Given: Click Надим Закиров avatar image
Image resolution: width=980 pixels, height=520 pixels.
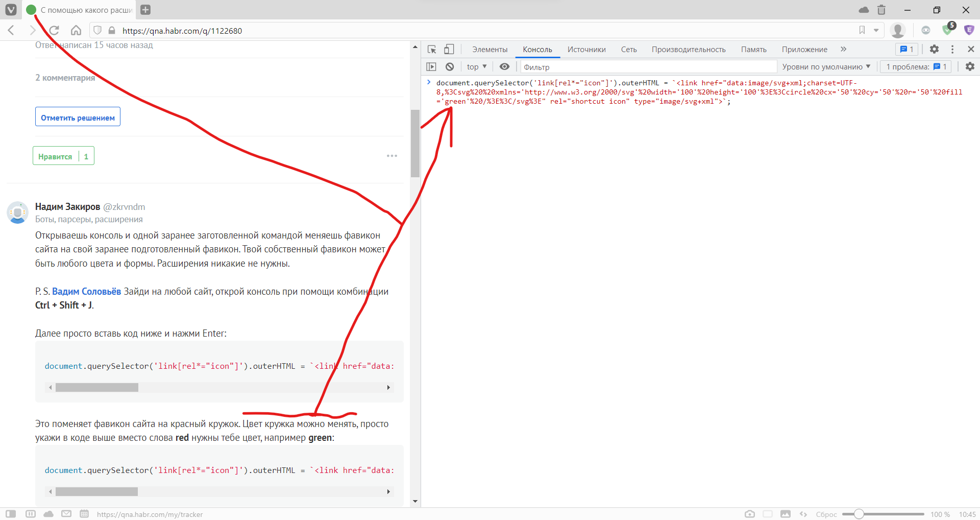Looking at the screenshot, I should pyautogui.click(x=17, y=212).
